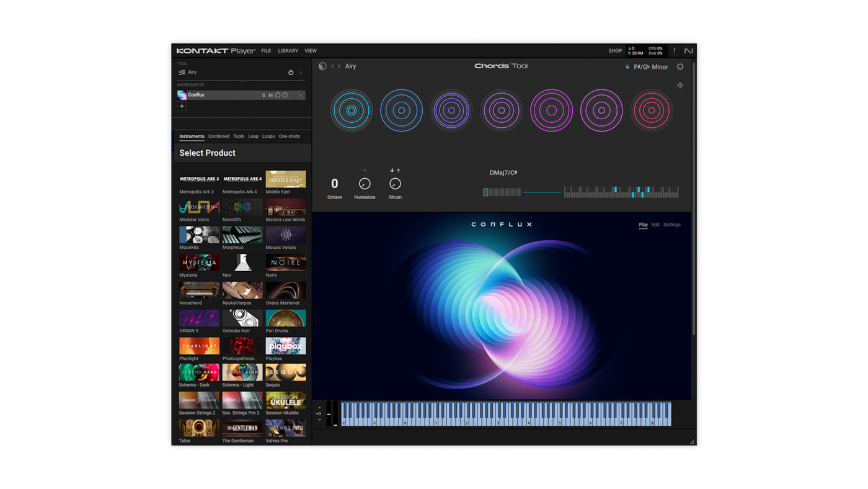This screenshot has height=489, width=868.
Task: Remove the Conflux instrument with its X
Action: coord(301,96)
